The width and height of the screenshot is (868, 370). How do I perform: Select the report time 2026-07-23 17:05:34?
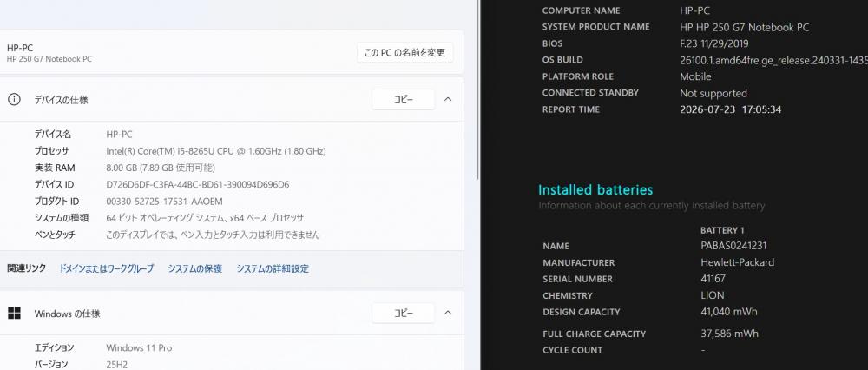coord(730,109)
